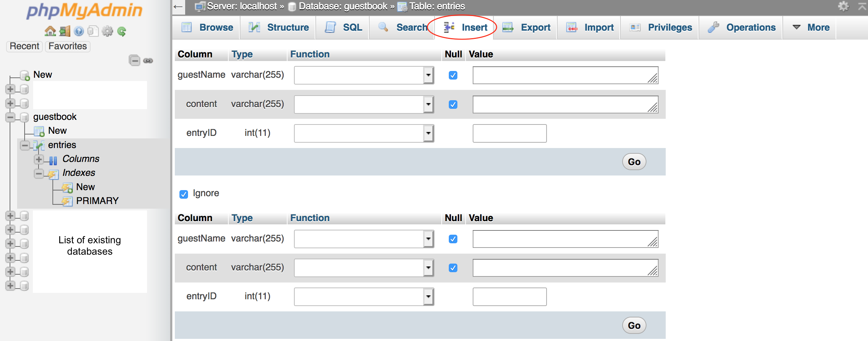Click the logout door icon

[64, 31]
